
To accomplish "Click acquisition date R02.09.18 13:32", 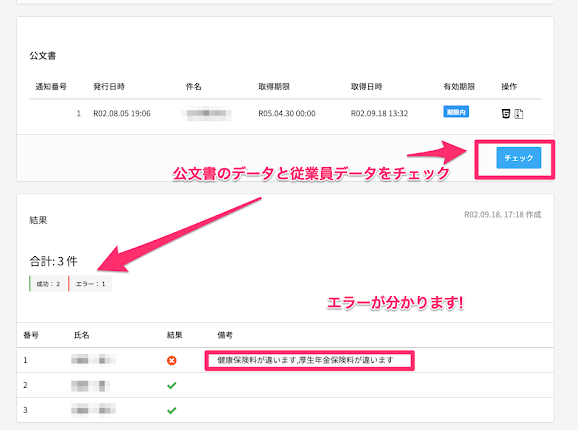I will click(379, 113).
